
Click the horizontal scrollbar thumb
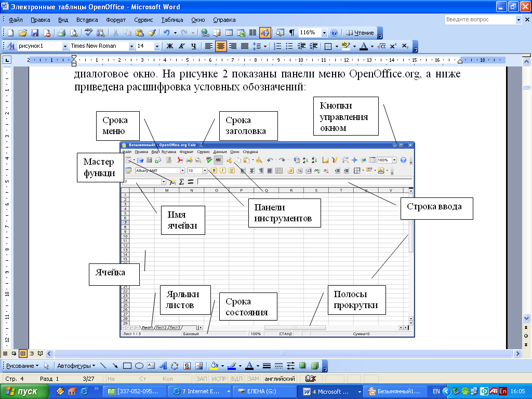(x=283, y=353)
